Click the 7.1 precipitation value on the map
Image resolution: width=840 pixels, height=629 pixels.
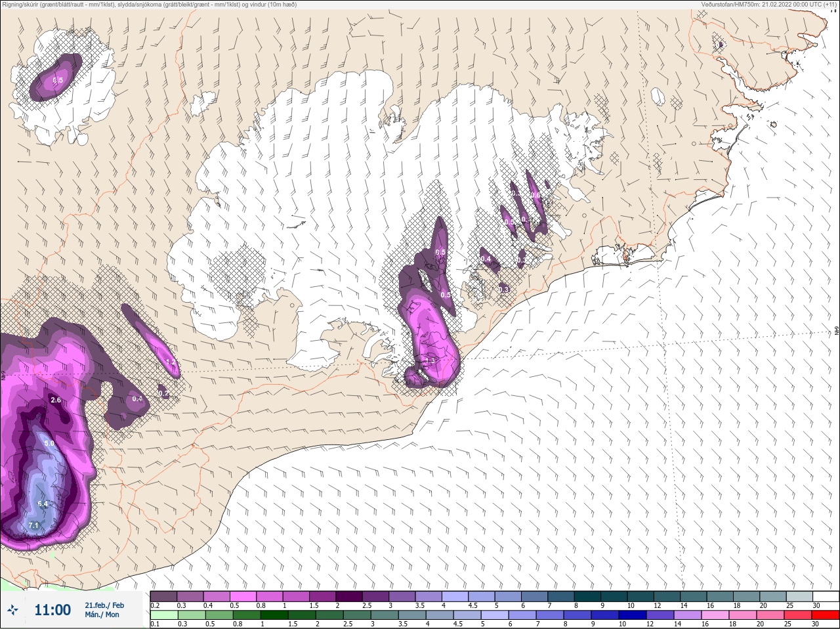coord(33,526)
